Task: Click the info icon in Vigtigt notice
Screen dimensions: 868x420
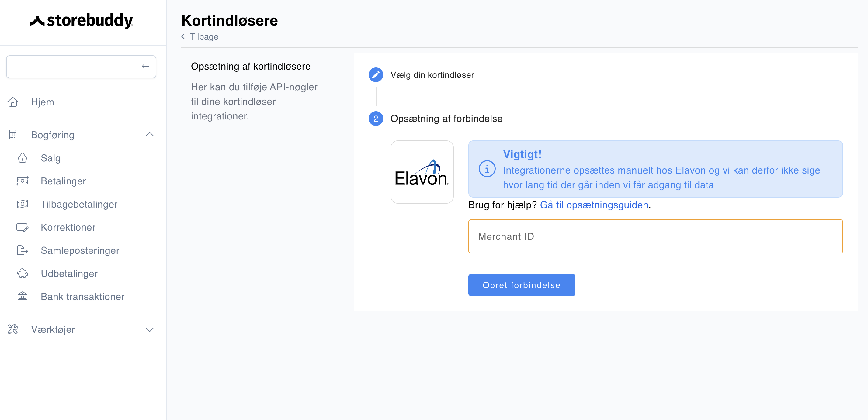Action: (487, 169)
